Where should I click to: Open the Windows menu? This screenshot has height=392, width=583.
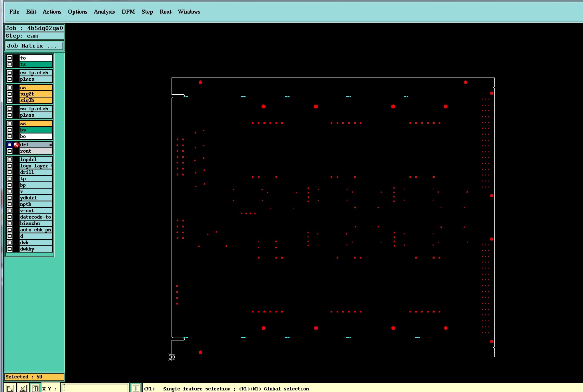189,12
